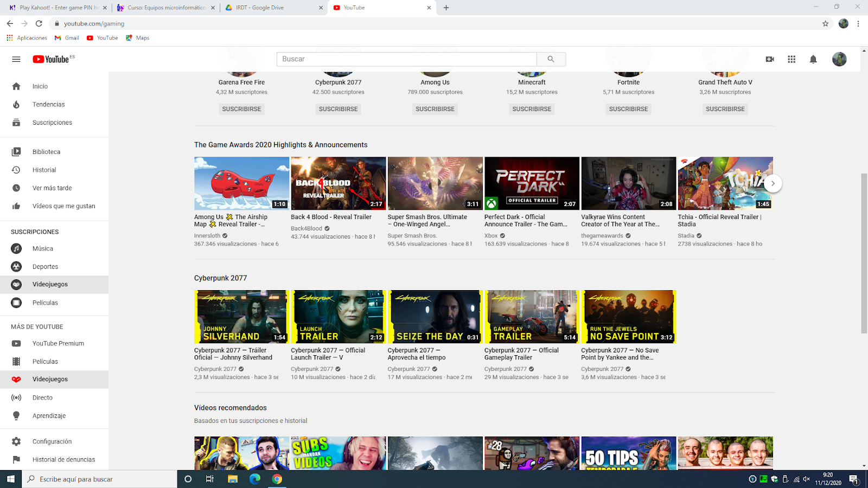Open the thegameawards channel link
The image size is (868, 488).
[602, 236]
